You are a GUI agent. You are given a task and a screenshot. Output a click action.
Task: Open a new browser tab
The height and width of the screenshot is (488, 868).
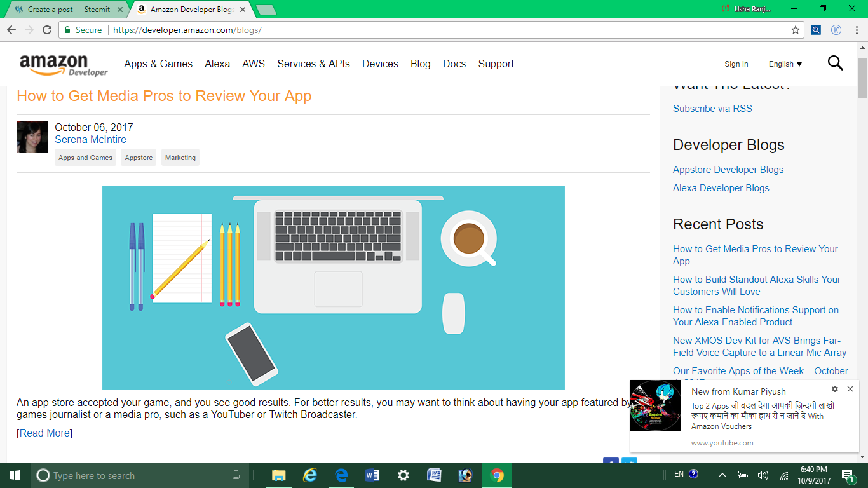(x=266, y=10)
